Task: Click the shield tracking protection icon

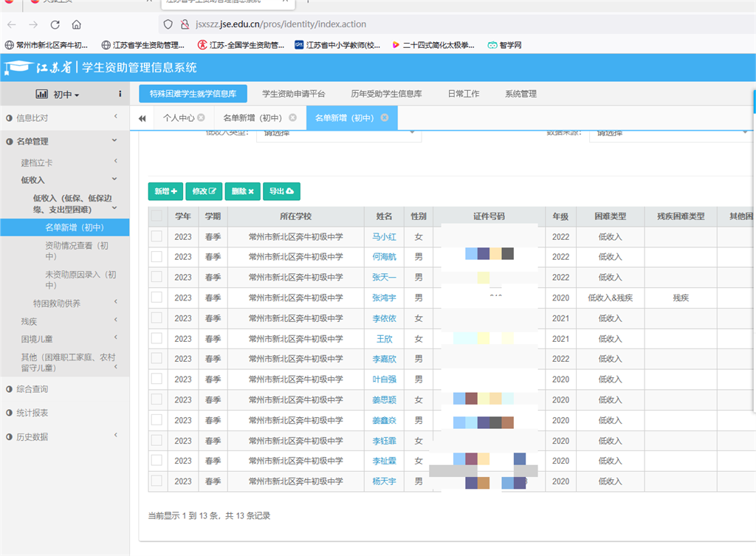Action: [168, 24]
